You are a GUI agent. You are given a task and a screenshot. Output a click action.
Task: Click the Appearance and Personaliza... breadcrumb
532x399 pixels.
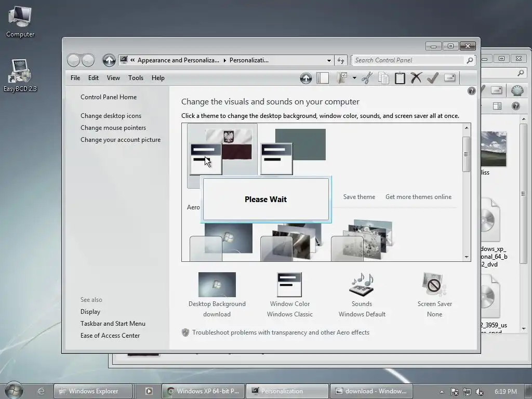point(178,60)
